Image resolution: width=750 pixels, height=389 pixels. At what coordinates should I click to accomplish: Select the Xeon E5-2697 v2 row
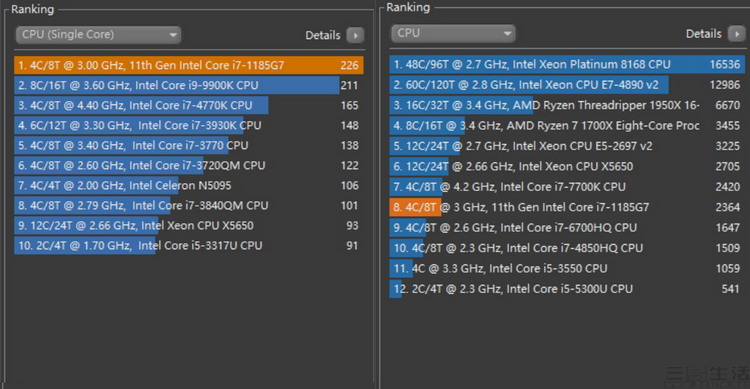(x=567, y=146)
